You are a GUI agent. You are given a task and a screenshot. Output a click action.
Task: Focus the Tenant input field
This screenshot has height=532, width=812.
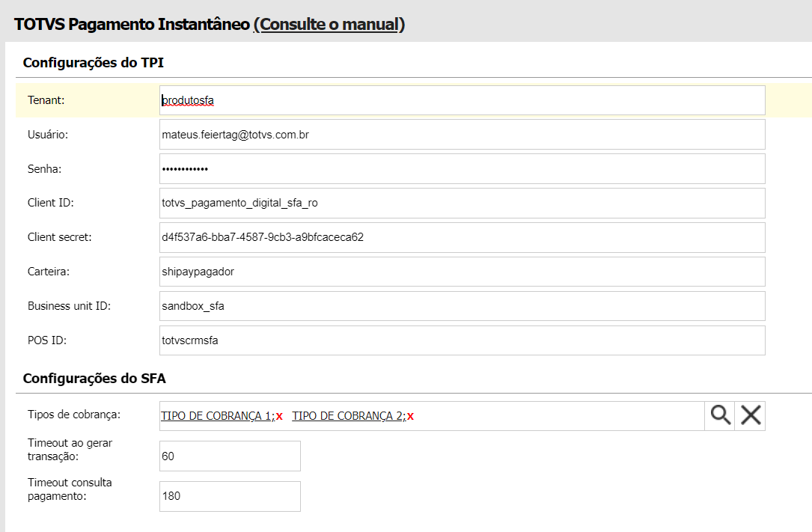click(462, 100)
